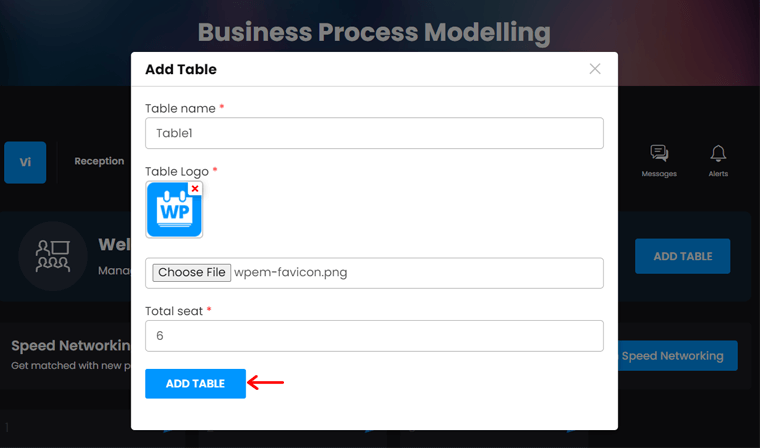The width and height of the screenshot is (760, 448).
Task: Click the blue Speed Networking button
Action: tap(672, 356)
